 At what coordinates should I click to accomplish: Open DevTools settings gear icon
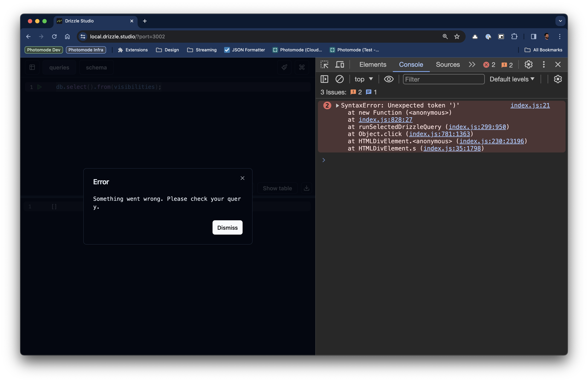point(528,65)
